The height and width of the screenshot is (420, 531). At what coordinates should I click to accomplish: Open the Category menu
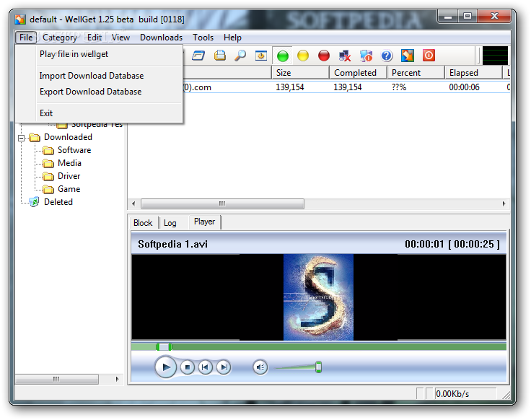(x=60, y=38)
